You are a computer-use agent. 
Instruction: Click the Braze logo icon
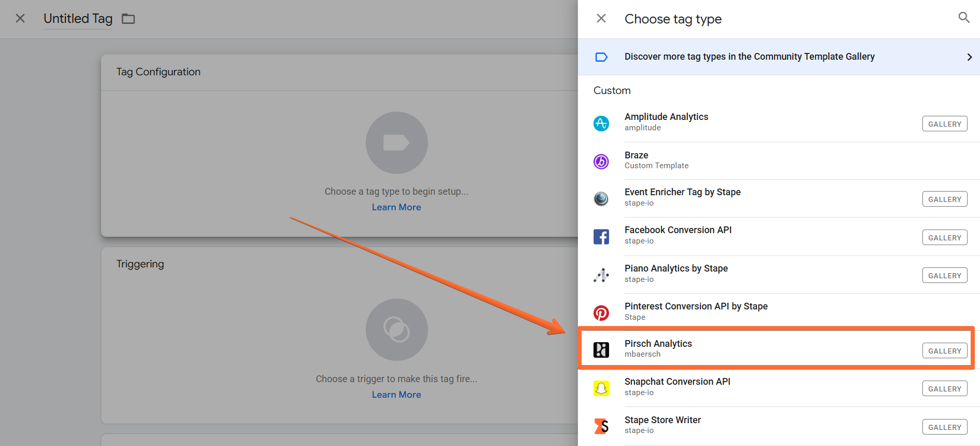(x=601, y=161)
